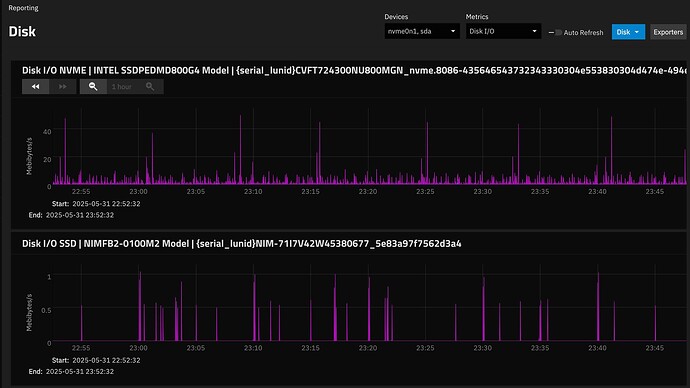Click the 23:25 spike in the NVME chart

[427, 153]
